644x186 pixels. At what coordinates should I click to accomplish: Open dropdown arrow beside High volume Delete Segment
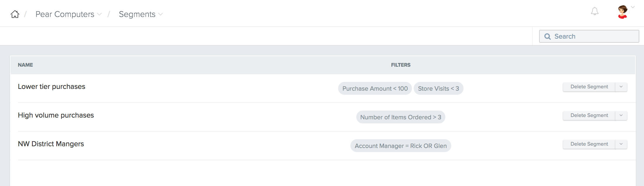[x=621, y=116]
